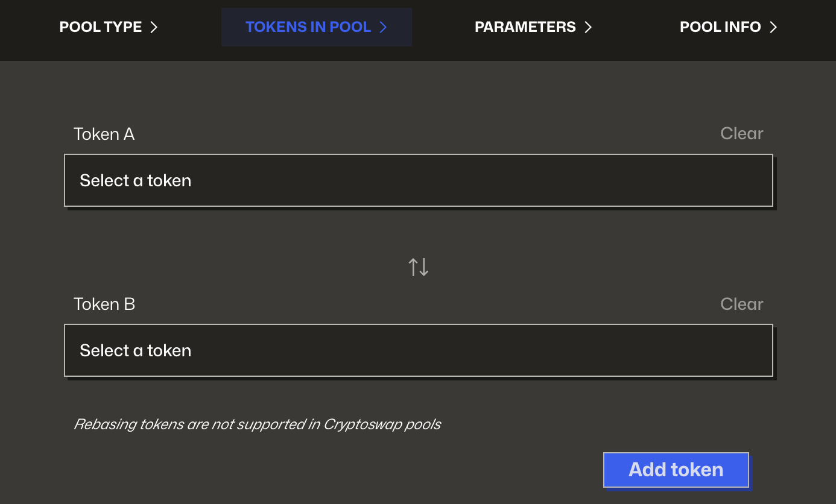Click 'Select a token' placeholder under Token B
This screenshot has height=504, width=836.
(135, 350)
